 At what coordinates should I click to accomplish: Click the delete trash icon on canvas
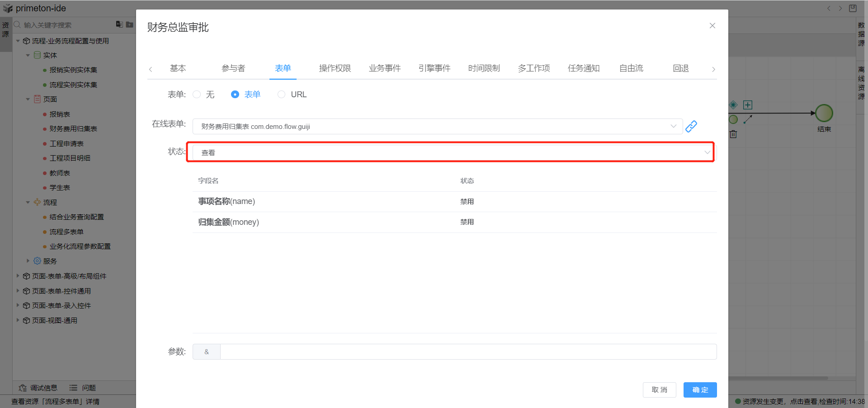733,134
